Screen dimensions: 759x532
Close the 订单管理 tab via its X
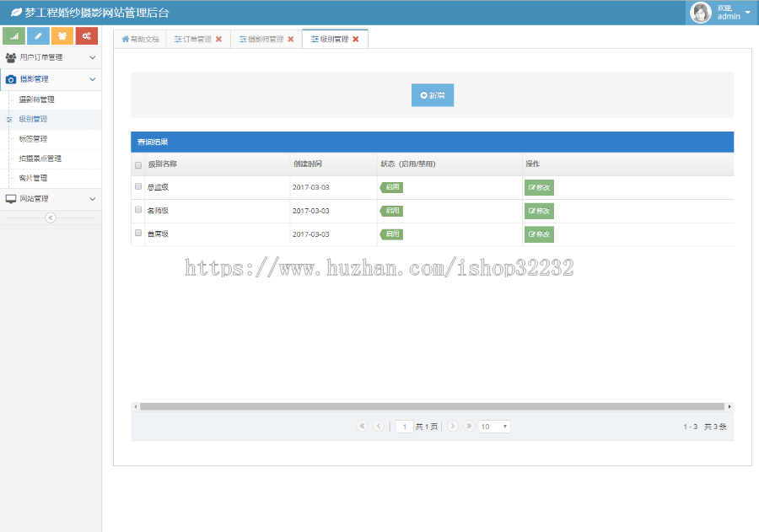pyautogui.click(x=221, y=38)
